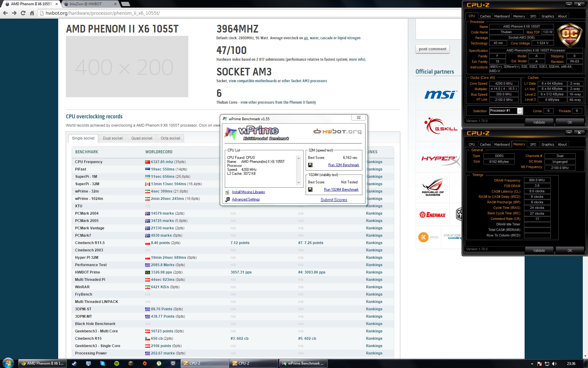Click Validate in the upper CPU-Z window
The height and width of the screenshot is (368, 588).
click(x=539, y=122)
